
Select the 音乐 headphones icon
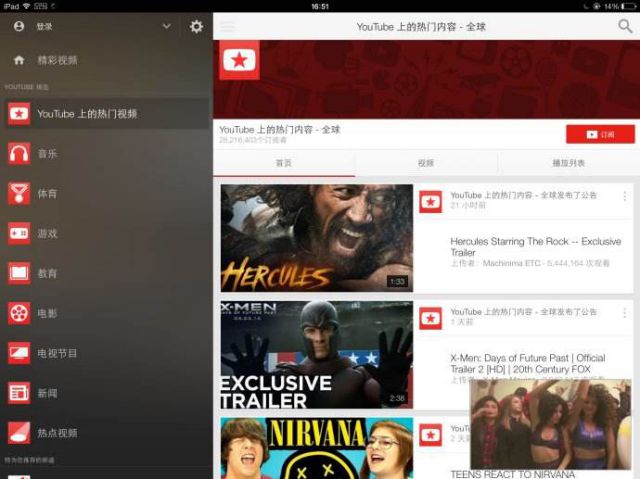point(19,154)
